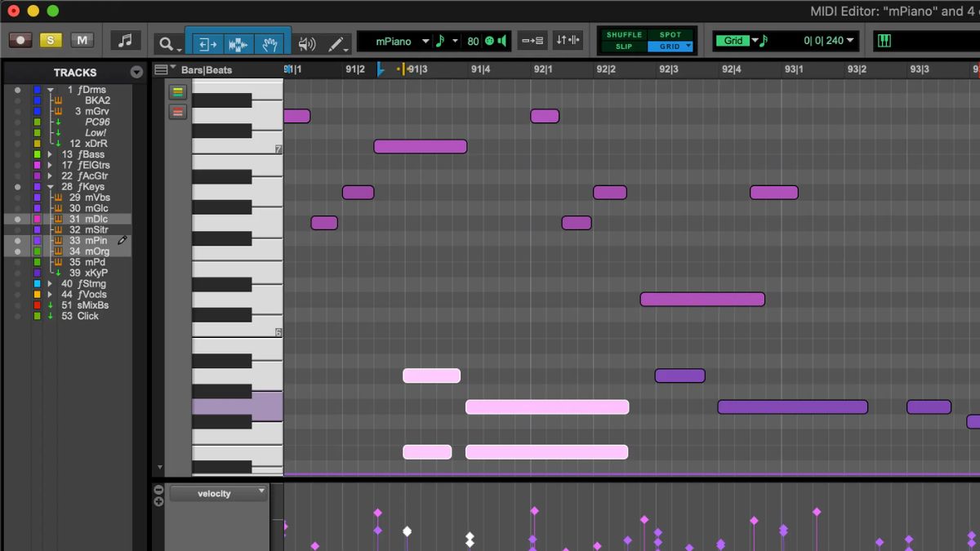Viewport: 980px width, 551px height.
Task: Click the color swatch for 40 fStrng
Action: 37,284
